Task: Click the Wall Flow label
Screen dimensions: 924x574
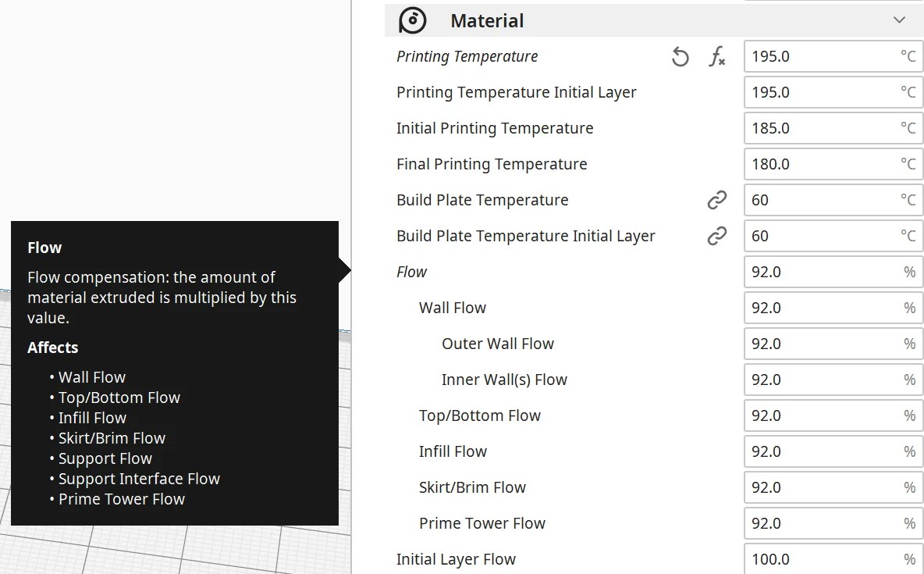Action: click(452, 308)
